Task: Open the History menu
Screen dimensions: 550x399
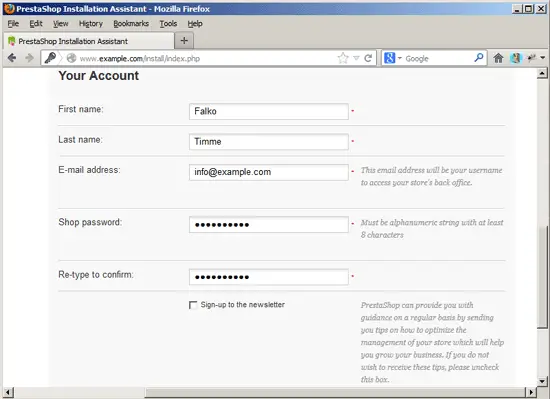Action: 90,23
